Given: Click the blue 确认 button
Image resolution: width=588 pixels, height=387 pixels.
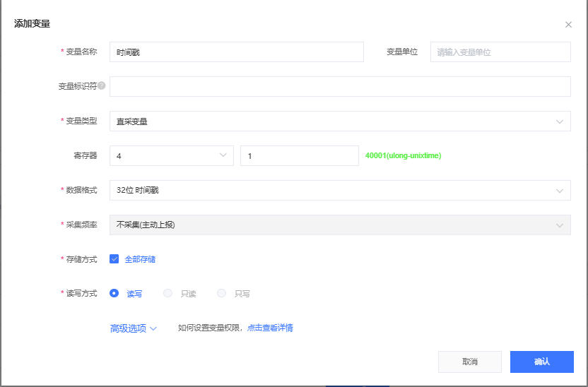Looking at the screenshot, I should tap(541, 362).
